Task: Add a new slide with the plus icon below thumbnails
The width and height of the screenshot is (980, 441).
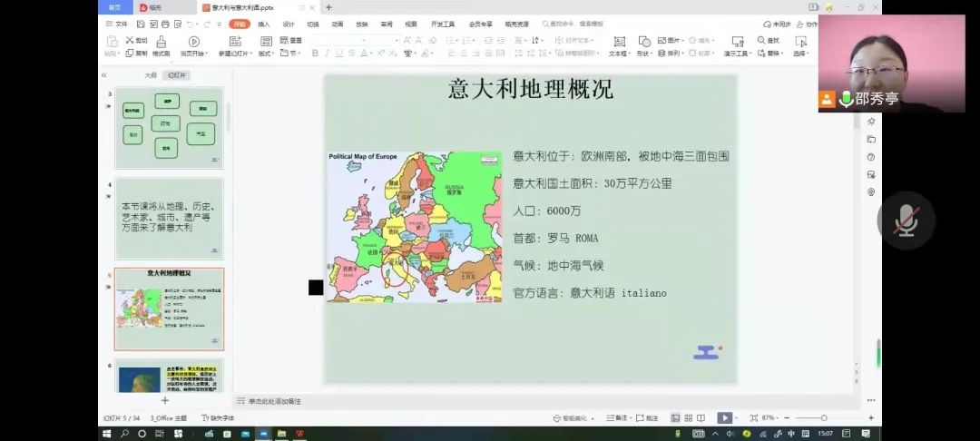Action: (x=165, y=400)
